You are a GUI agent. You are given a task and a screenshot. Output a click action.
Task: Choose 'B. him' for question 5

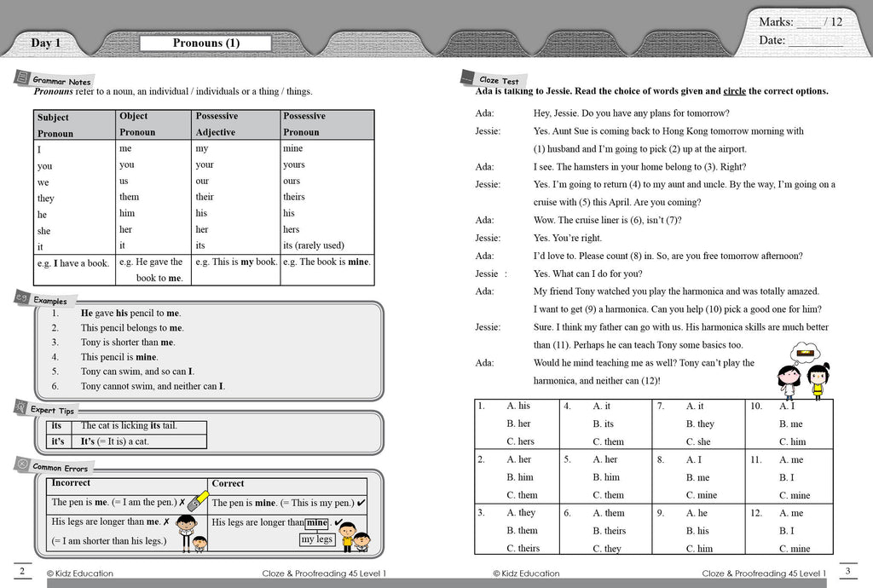606,477
